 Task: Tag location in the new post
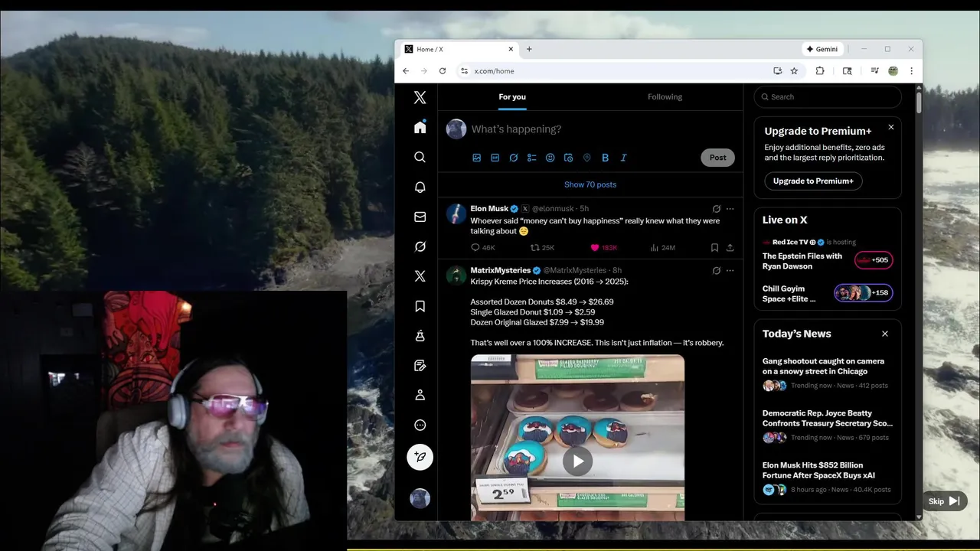[x=586, y=158]
